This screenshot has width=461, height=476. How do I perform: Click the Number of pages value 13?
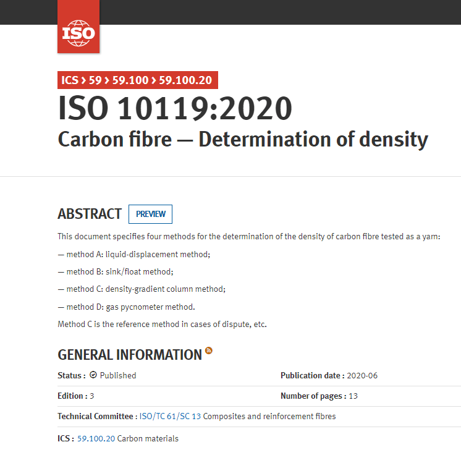point(353,396)
